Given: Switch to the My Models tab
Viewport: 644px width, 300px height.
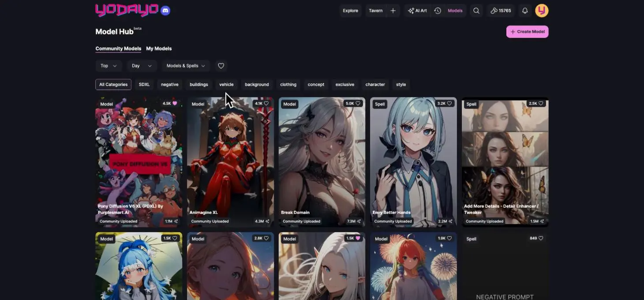Looking at the screenshot, I should (159, 49).
